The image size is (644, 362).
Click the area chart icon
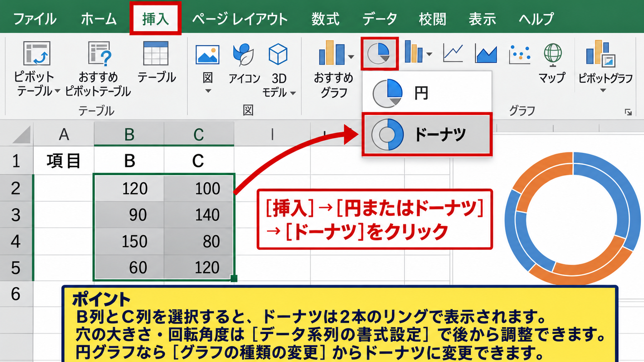pyautogui.click(x=486, y=53)
